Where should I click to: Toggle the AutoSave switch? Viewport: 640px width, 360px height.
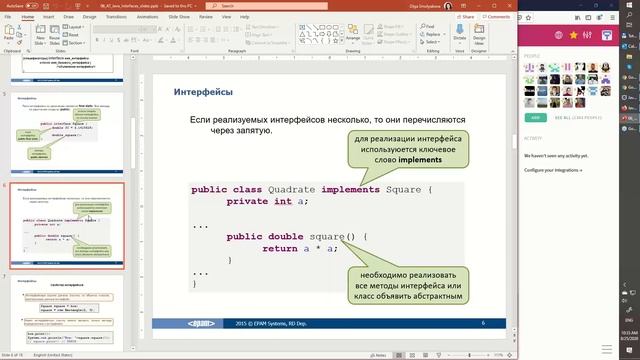tap(31, 6)
